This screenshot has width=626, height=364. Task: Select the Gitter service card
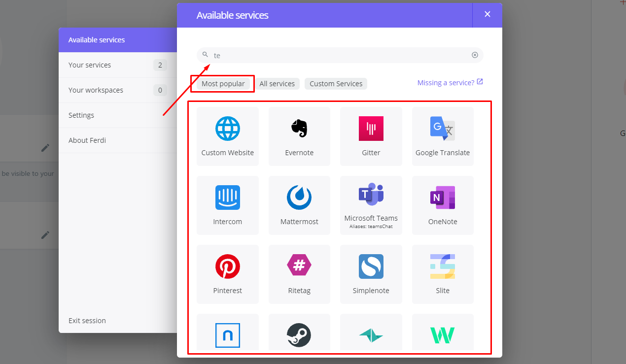coord(371,136)
